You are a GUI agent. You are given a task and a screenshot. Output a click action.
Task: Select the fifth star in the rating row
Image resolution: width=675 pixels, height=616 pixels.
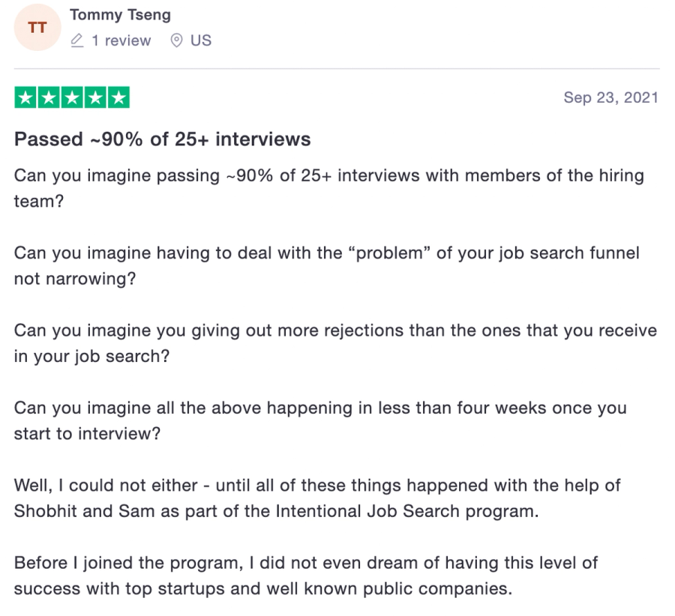coord(119,97)
